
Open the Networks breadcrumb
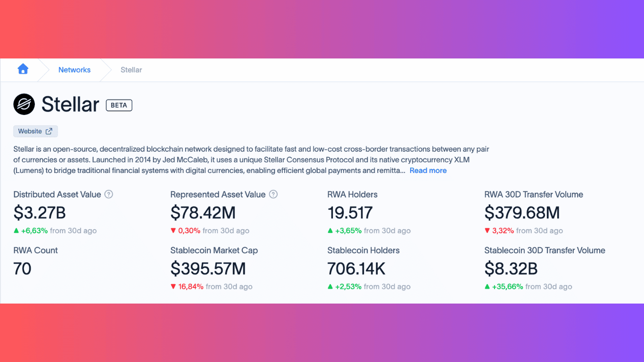[74, 70]
